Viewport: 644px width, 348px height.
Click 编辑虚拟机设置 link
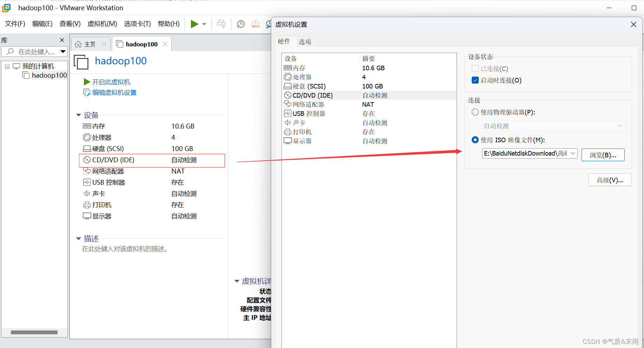114,92
